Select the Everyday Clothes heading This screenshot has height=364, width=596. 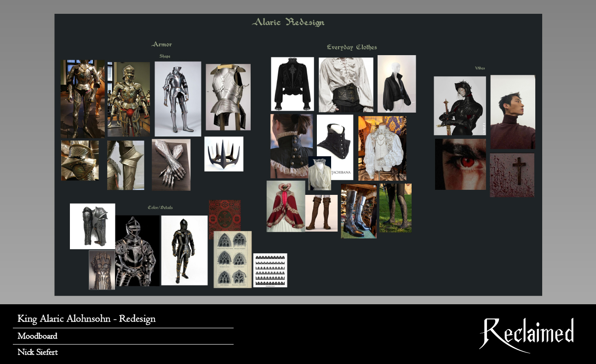(352, 47)
